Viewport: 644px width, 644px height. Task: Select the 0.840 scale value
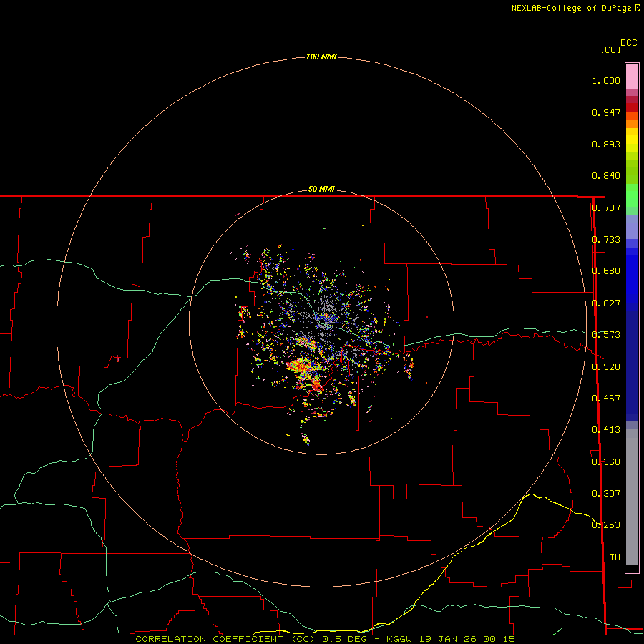click(606, 176)
